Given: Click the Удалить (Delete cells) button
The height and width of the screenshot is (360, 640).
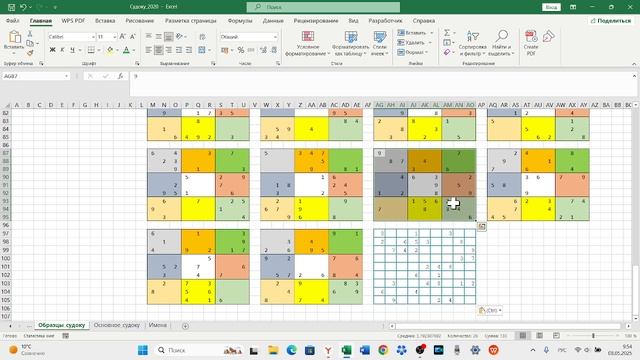Looking at the screenshot, I should 415,42.
